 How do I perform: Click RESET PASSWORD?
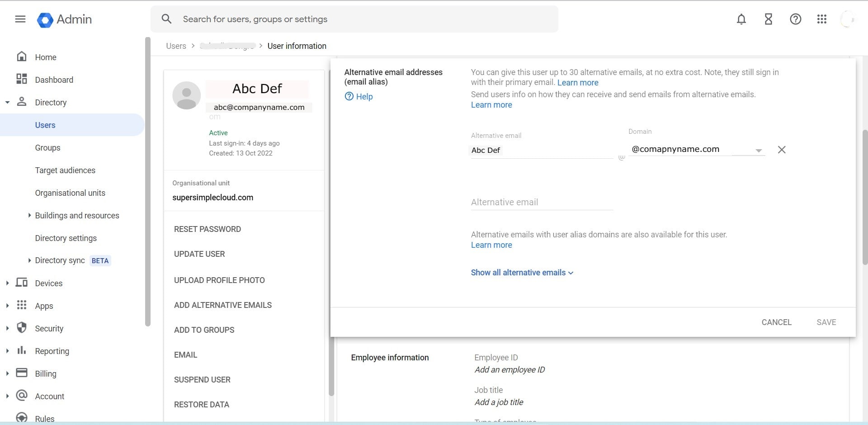(208, 229)
